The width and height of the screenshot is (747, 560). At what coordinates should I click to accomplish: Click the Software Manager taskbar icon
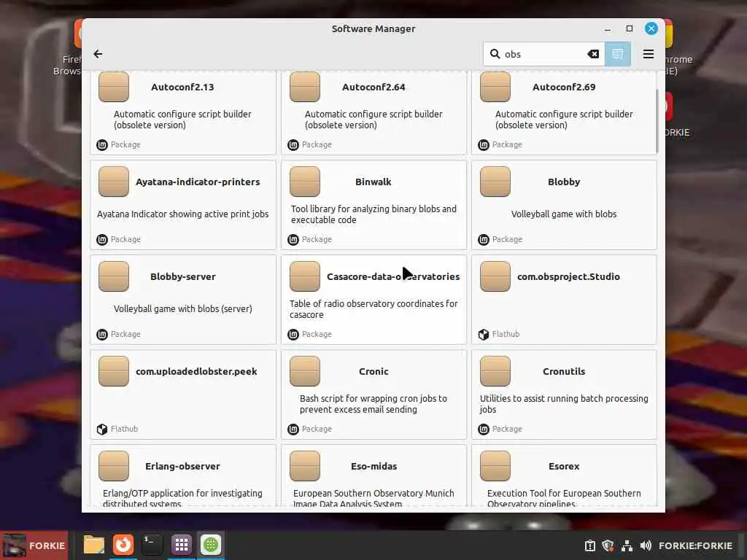click(211, 544)
